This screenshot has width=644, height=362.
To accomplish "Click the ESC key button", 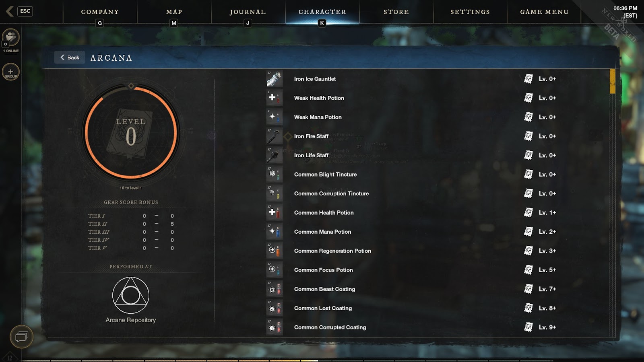I will pos(25,11).
